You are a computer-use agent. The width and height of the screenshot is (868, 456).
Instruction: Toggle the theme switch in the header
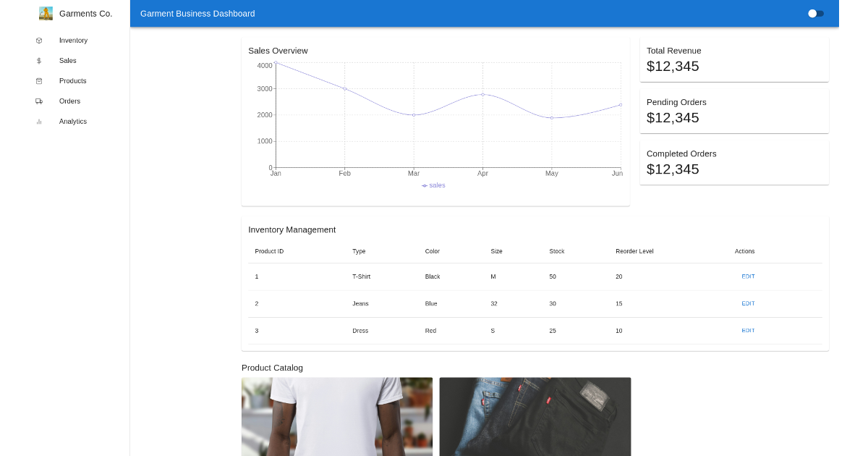pos(816,13)
